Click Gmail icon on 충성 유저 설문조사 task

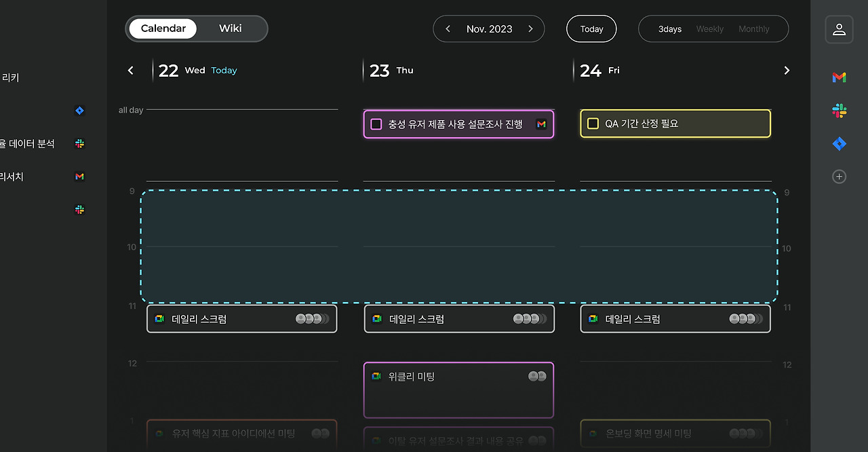(541, 124)
